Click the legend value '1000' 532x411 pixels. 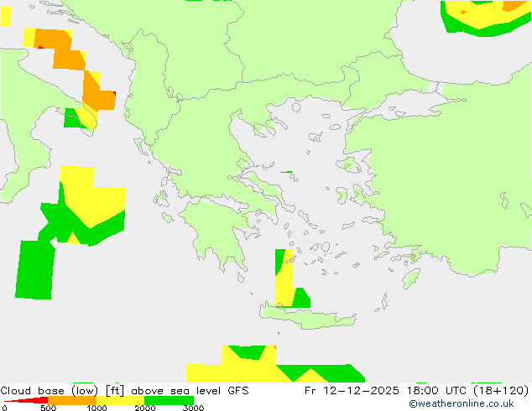96,408
